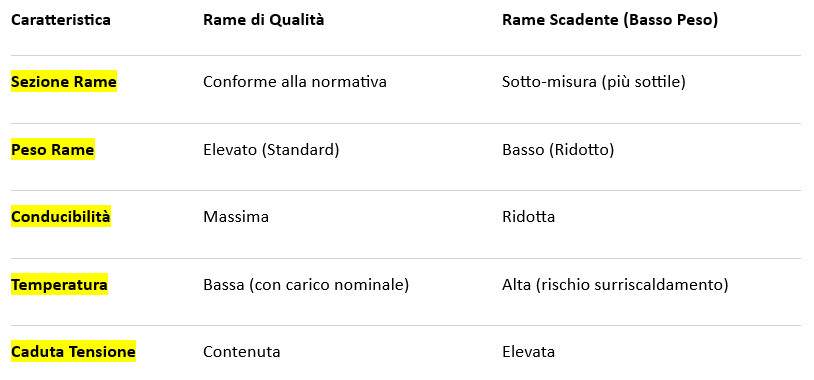
Task: Click the Caratteristica column header
Action: tap(61, 20)
